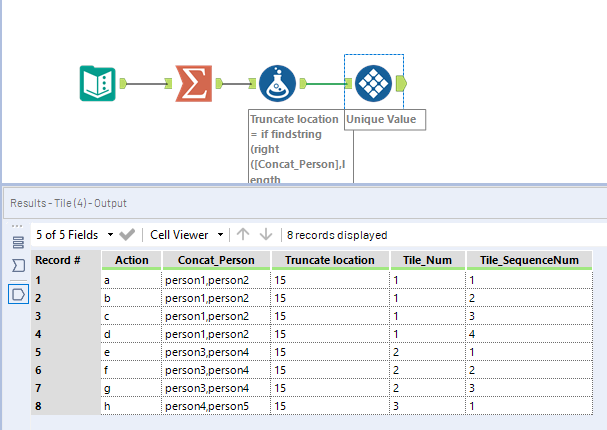This screenshot has height=430, width=607.
Task: Click the Tile tool output anchor
Action: point(401,84)
